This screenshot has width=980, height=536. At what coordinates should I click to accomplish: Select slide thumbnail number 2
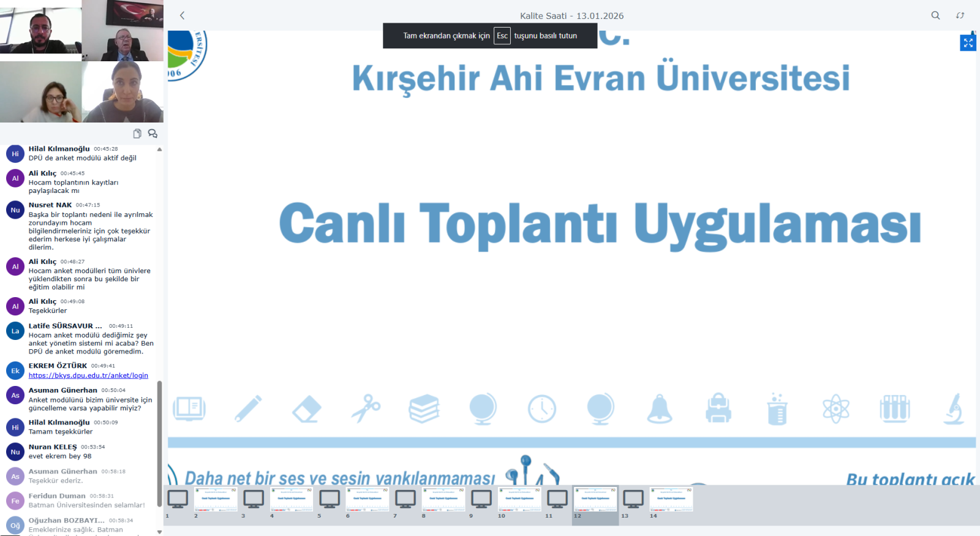click(216, 499)
